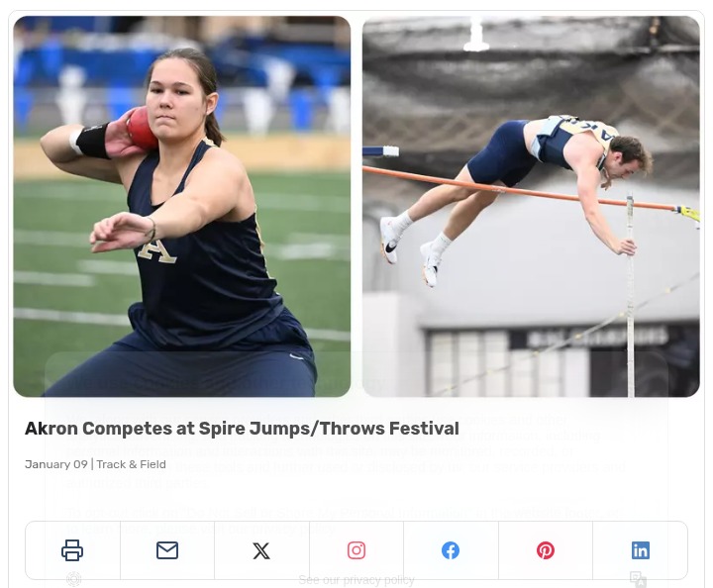
Task: Share the article on LinkedIn
Action: (x=641, y=550)
